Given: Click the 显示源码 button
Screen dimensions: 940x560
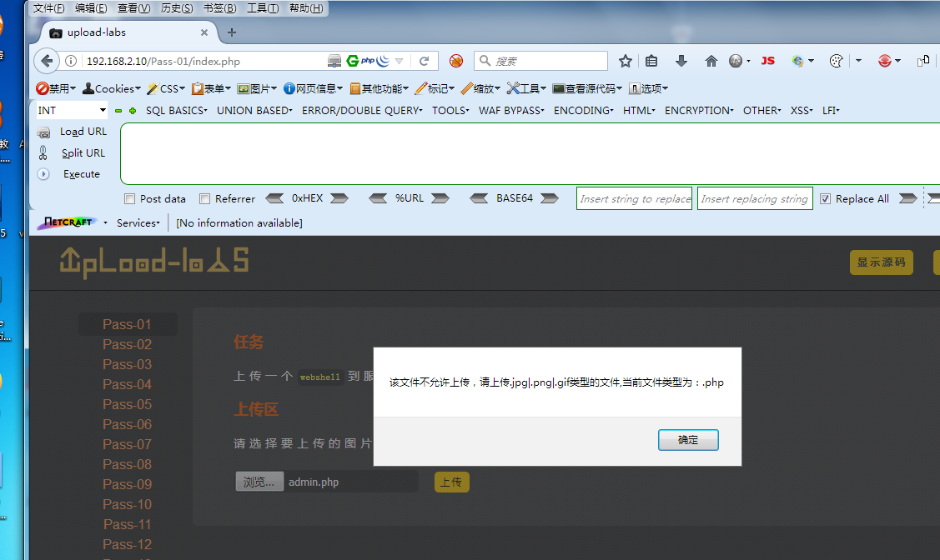Looking at the screenshot, I should pos(881,262).
